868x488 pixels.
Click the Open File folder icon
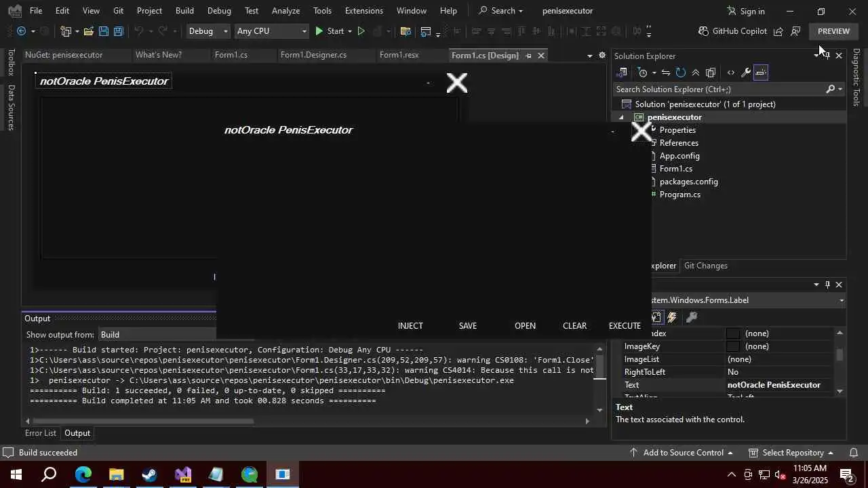89,31
